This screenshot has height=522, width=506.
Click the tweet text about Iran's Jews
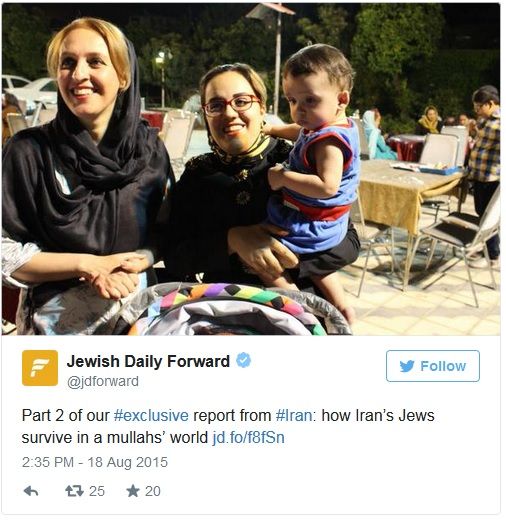[228, 426]
